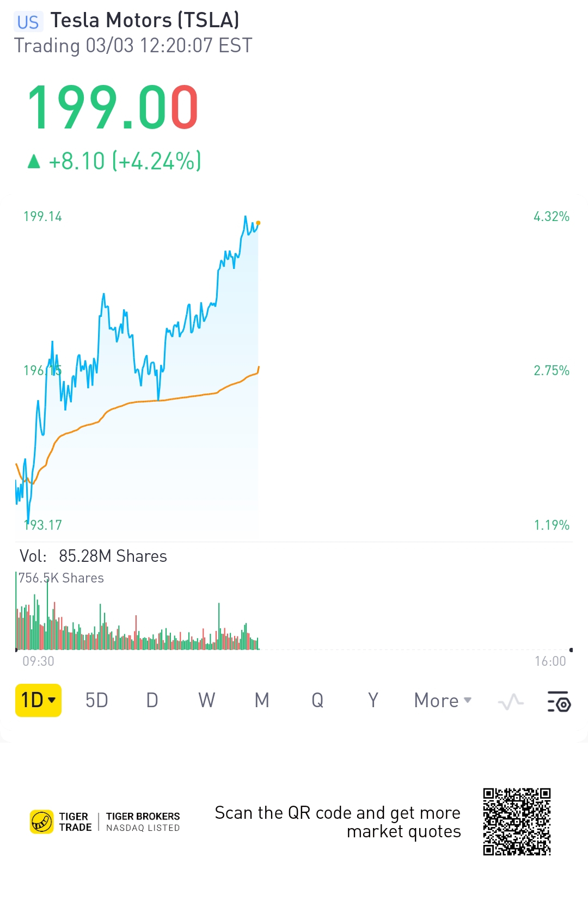588x901 pixels.
Task: Click the 199.00 current price
Action: (113, 108)
